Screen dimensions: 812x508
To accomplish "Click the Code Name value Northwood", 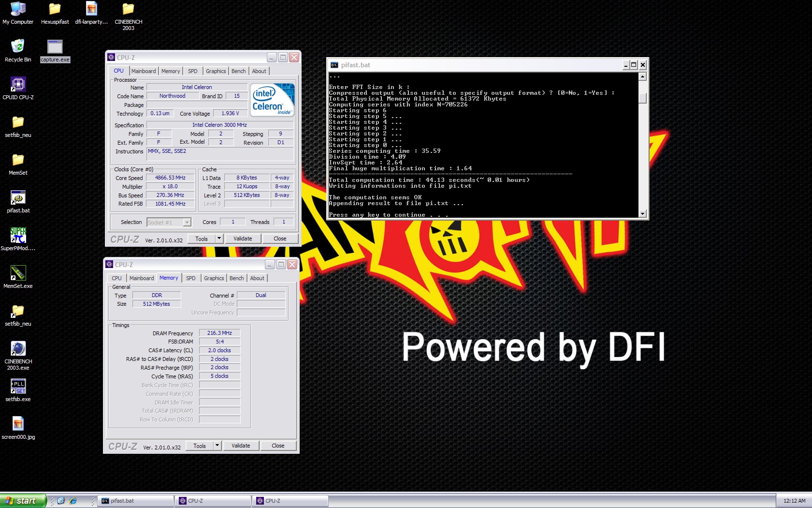I will click(173, 96).
